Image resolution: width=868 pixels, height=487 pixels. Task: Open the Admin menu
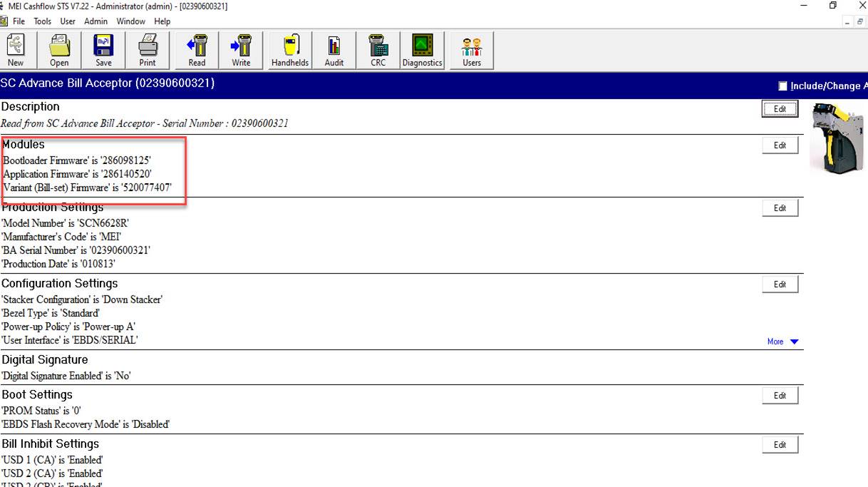click(x=95, y=21)
